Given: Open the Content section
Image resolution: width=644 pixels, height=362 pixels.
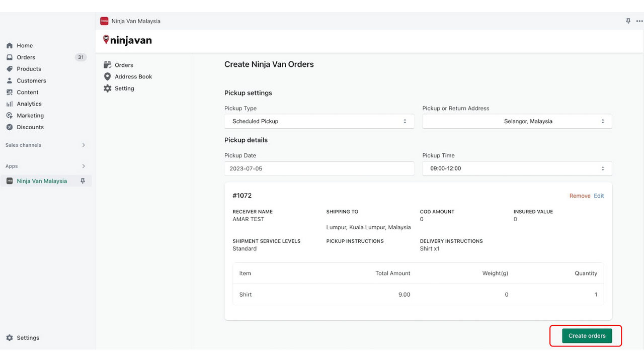Looking at the screenshot, I should (x=28, y=92).
